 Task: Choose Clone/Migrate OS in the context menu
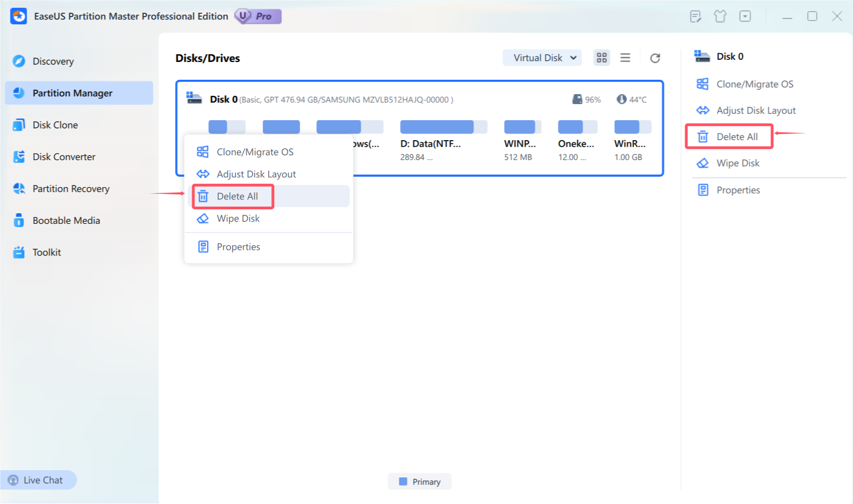[x=269, y=152]
